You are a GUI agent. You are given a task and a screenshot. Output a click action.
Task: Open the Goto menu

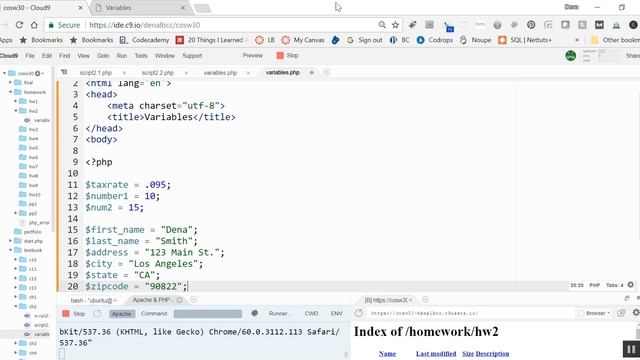tap(103, 56)
